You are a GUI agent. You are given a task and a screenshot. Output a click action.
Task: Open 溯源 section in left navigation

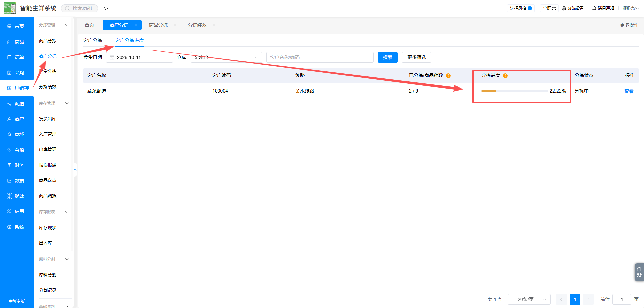coord(17,196)
